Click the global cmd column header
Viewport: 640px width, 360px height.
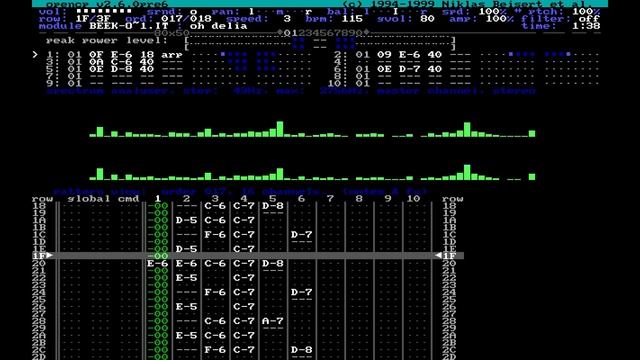104,199
